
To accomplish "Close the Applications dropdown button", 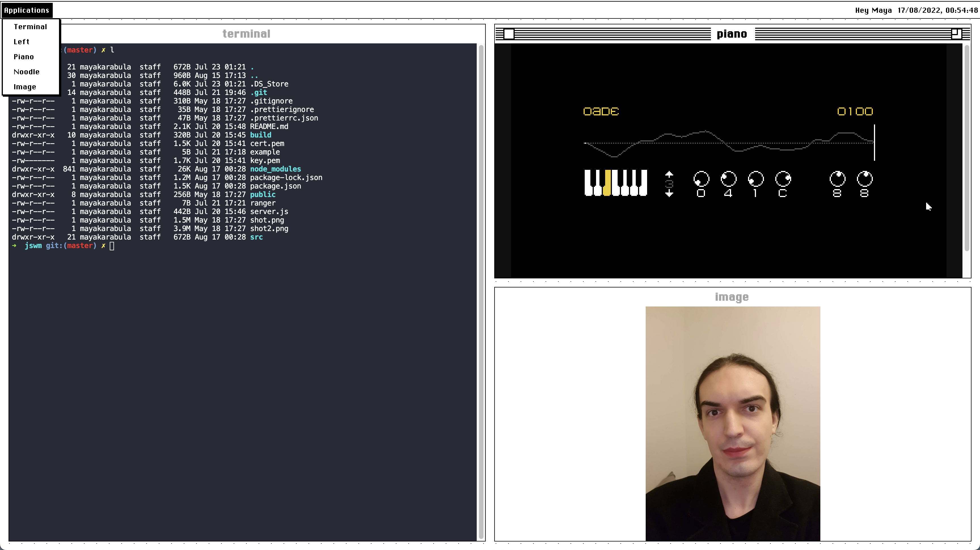I will tap(27, 10).
